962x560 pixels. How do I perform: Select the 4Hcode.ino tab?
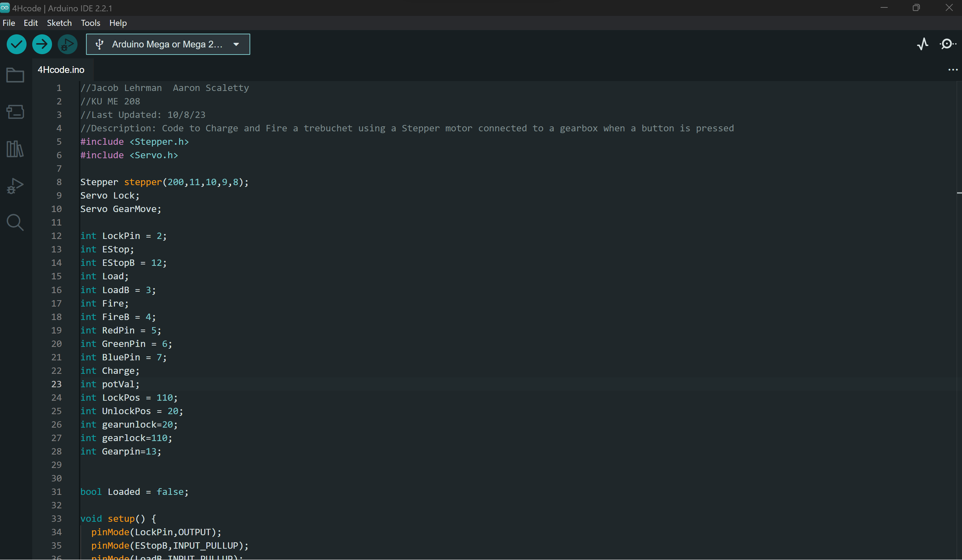[x=61, y=69]
